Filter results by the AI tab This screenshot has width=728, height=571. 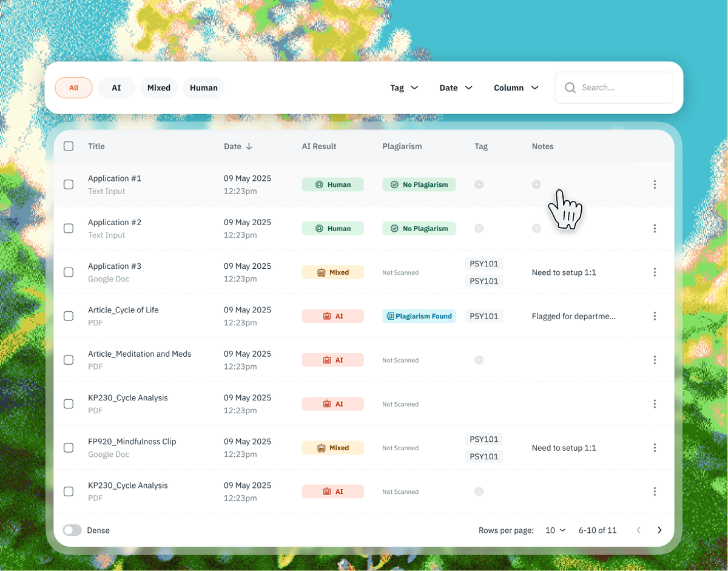click(x=116, y=88)
